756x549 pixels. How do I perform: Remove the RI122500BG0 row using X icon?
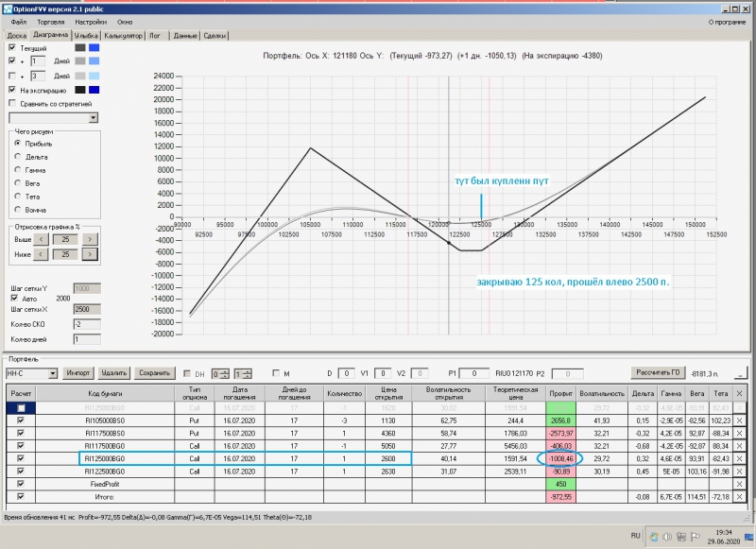(740, 472)
